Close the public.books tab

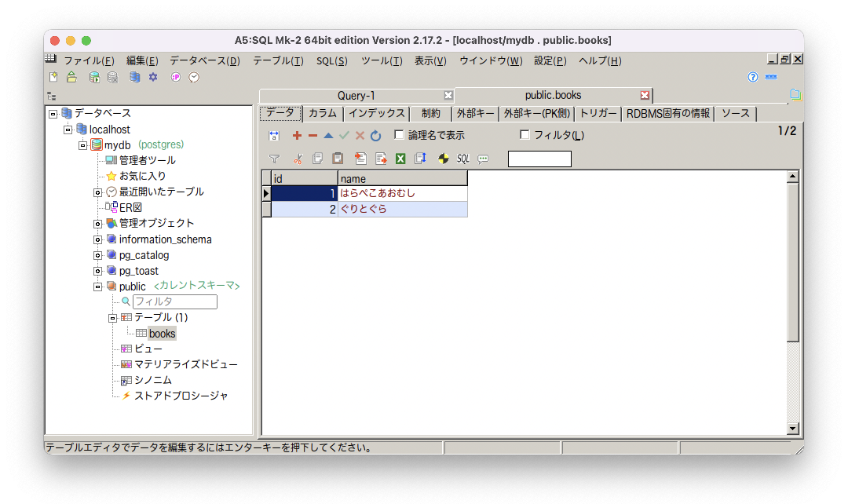tap(645, 95)
